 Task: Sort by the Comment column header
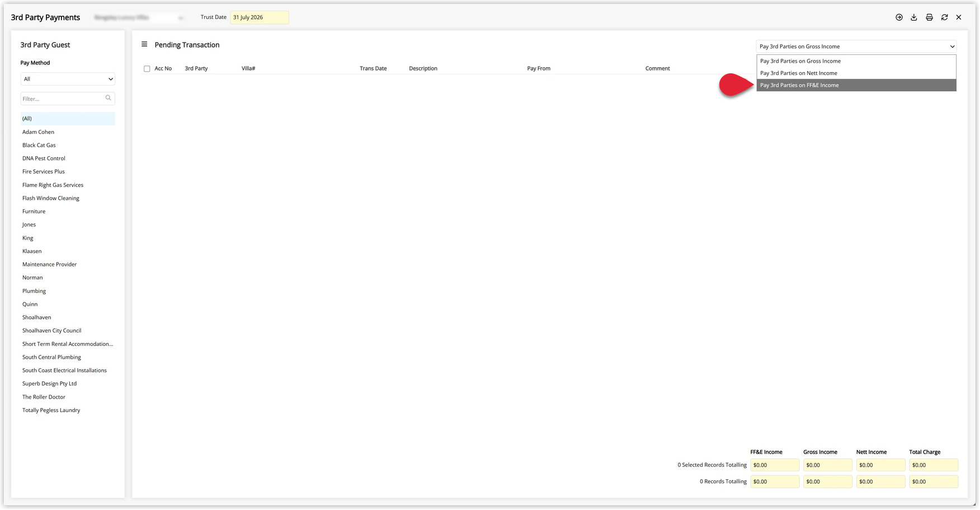(657, 68)
